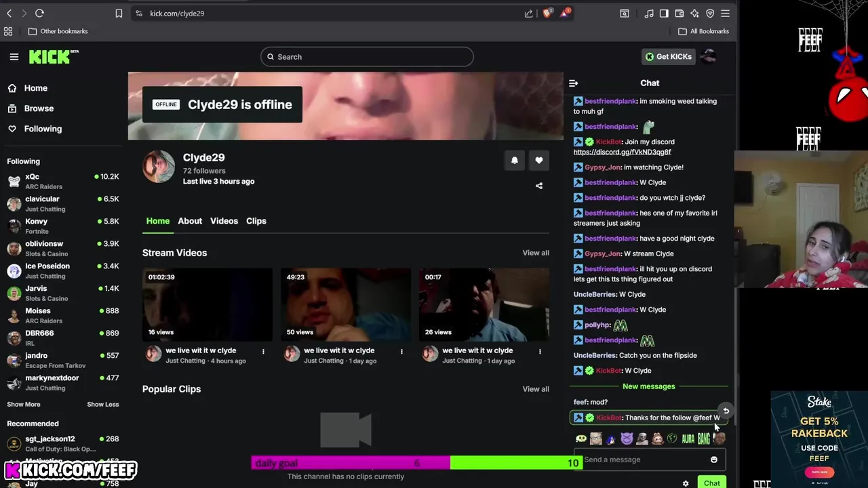Open the browser main menu icon
Viewport: 868px width, 488px height.
pos(726,13)
